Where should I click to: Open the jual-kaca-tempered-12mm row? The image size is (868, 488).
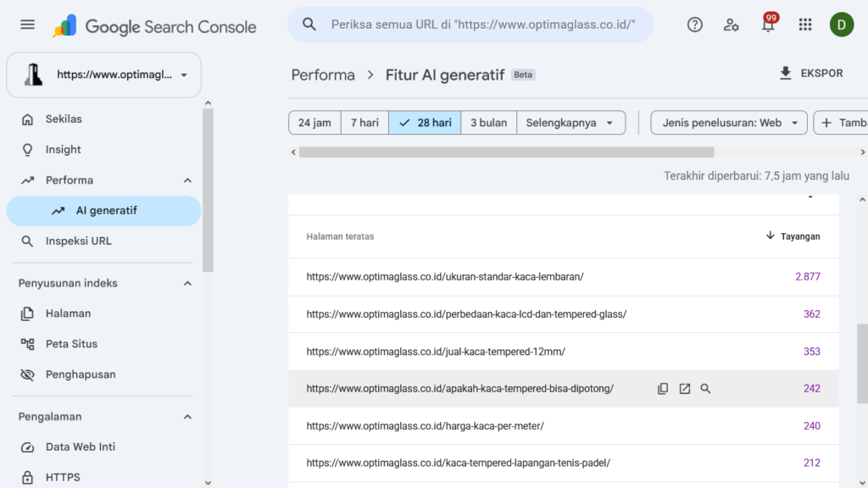point(563,352)
